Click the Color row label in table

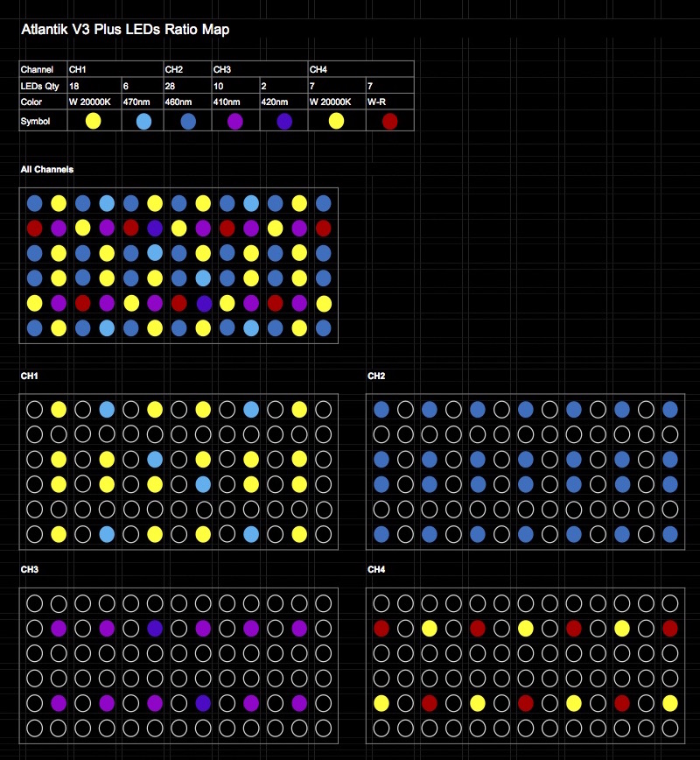click(x=31, y=102)
